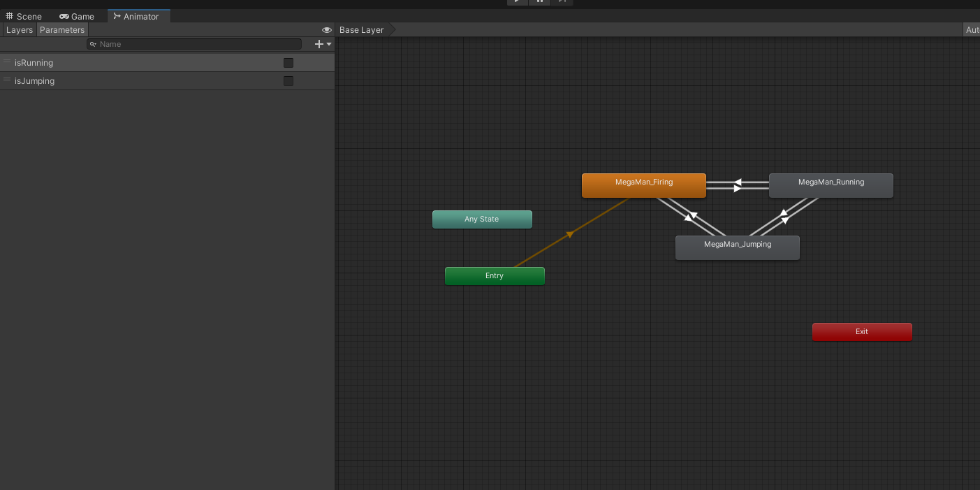Image resolution: width=980 pixels, height=490 pixels.
Task: Select the MegaMan_Running state node
Action: [831, 185]
